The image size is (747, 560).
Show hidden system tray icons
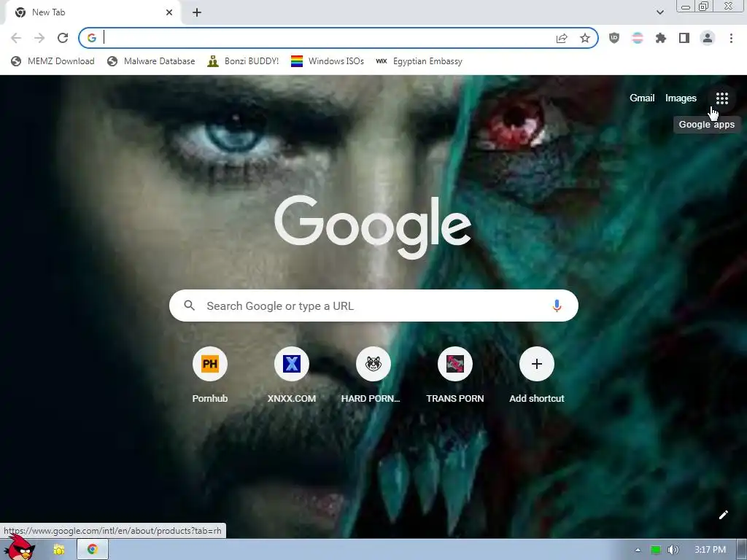638,550
